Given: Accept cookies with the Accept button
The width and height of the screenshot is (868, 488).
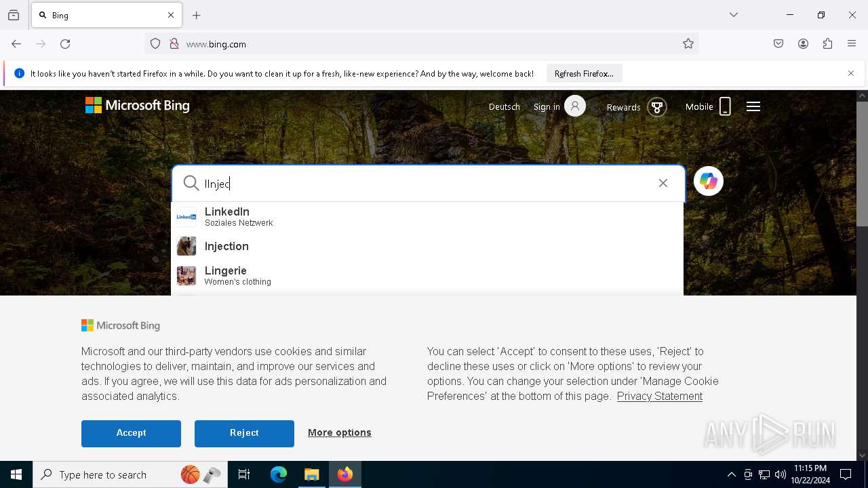Looking at the screenshot, I should (x=131, y=433).
